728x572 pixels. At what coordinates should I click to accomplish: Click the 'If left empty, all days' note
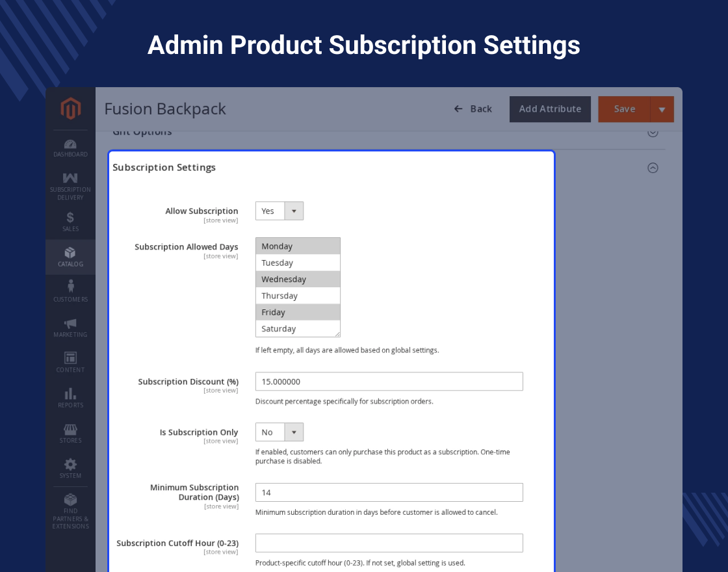[347, 350]
